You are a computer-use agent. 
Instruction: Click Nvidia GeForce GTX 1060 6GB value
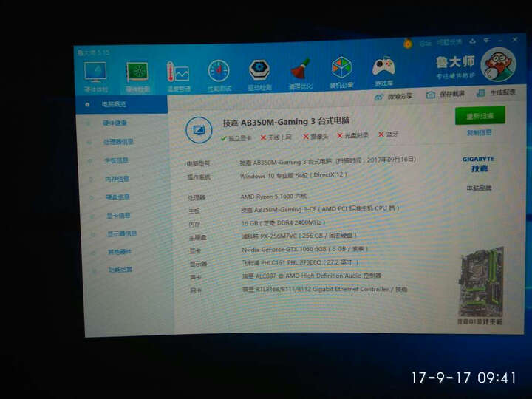point(304,249)
